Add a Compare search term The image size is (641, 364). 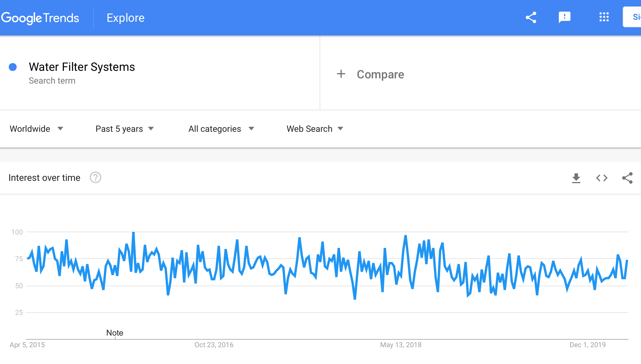coord(380,74)
